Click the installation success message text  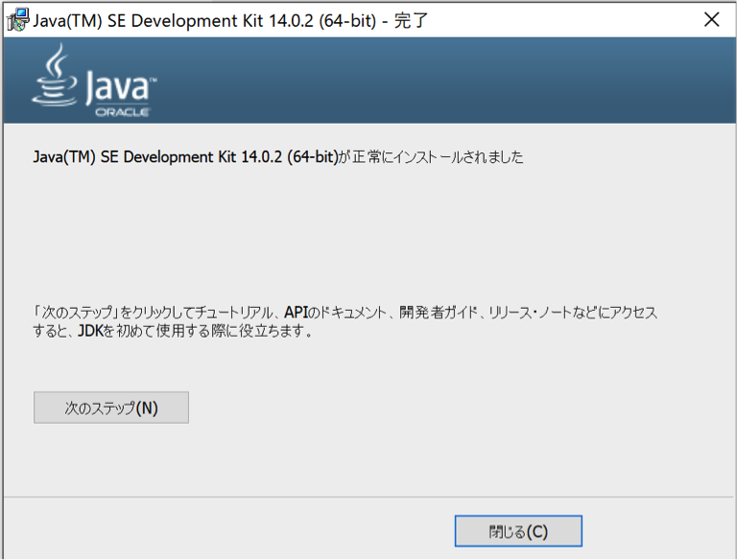tap(277, 157)
